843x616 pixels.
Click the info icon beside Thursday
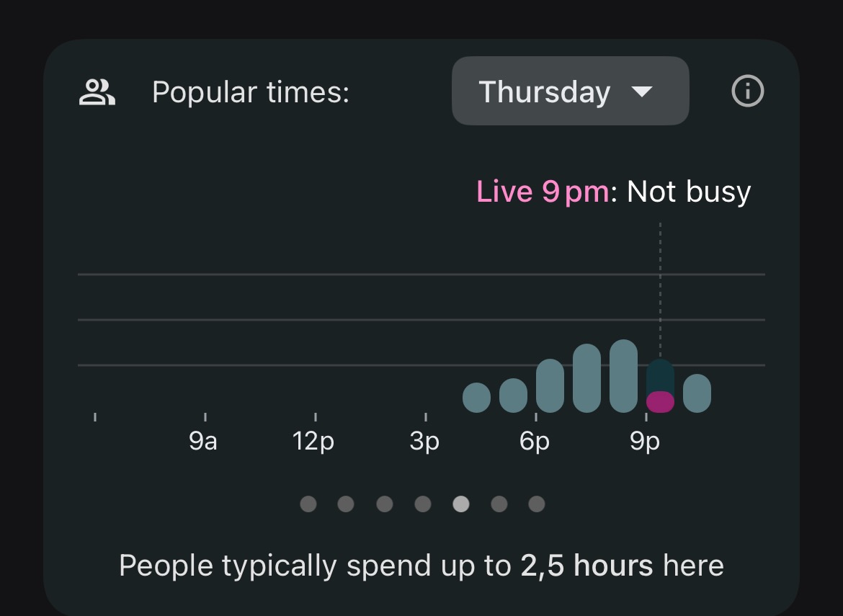pyautogui.click(x=747, y=91)
